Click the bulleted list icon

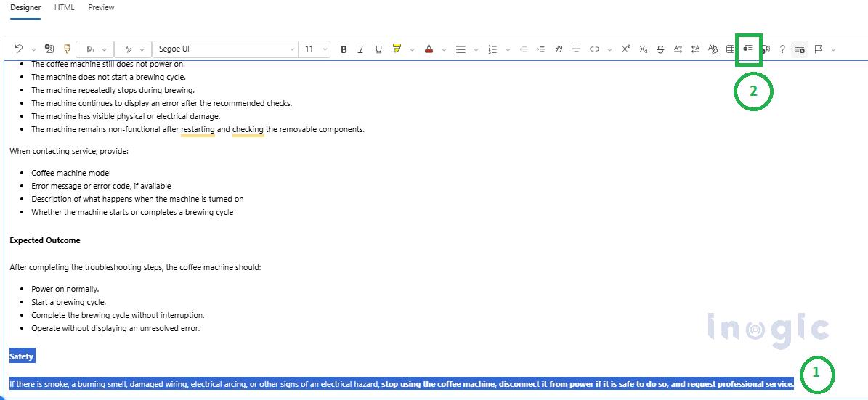pos(461,49)
